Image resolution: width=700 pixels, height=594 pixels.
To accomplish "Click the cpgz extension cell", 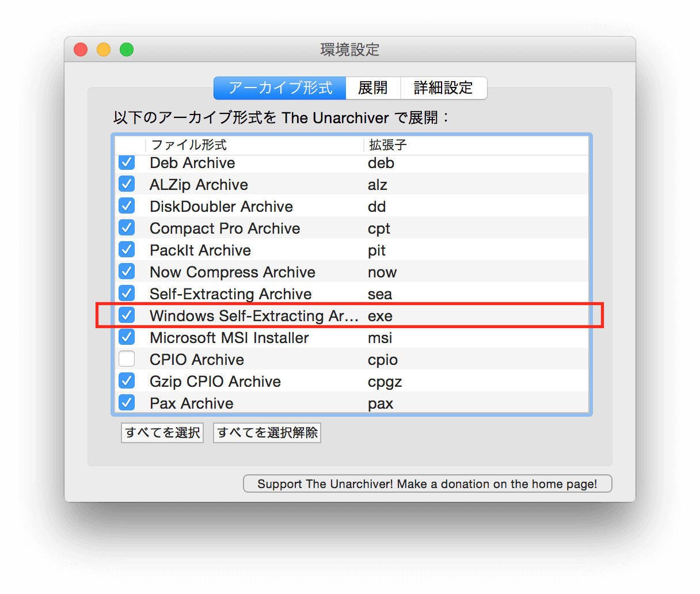I will click(385, 382).
